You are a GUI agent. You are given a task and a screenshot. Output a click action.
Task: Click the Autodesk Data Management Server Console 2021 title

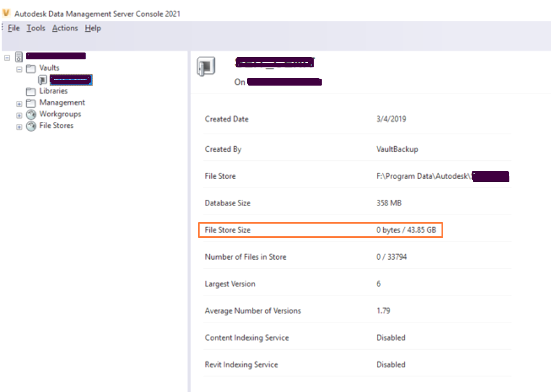tap(98, 14)
